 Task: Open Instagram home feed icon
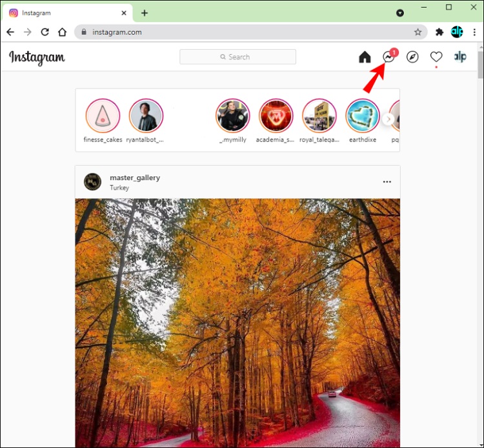click(x=365, y=57)
